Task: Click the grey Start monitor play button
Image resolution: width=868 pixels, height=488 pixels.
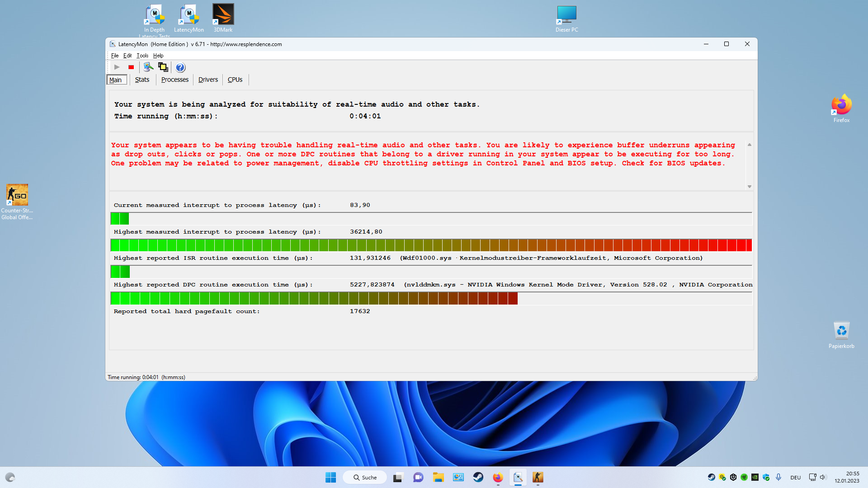Action: [117, 67]
